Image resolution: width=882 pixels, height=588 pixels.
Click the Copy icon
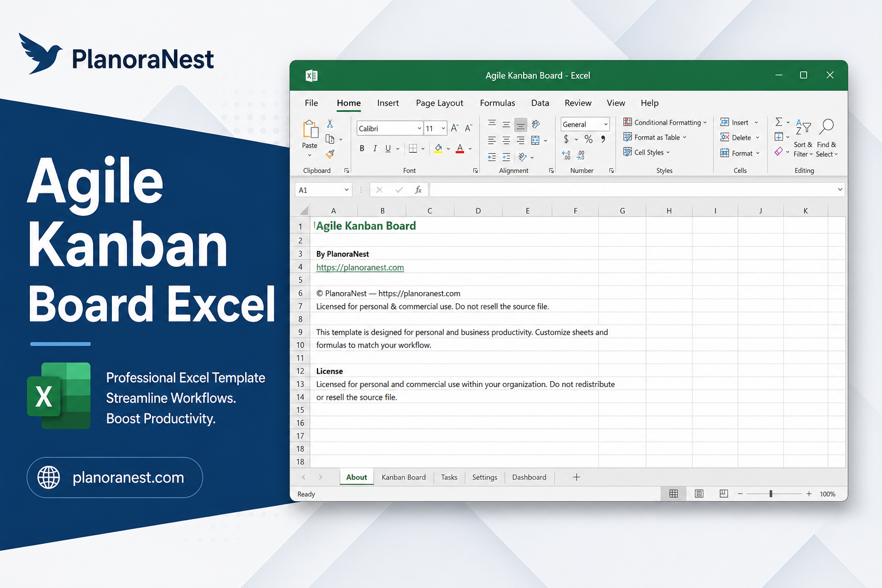click(330, 139)
